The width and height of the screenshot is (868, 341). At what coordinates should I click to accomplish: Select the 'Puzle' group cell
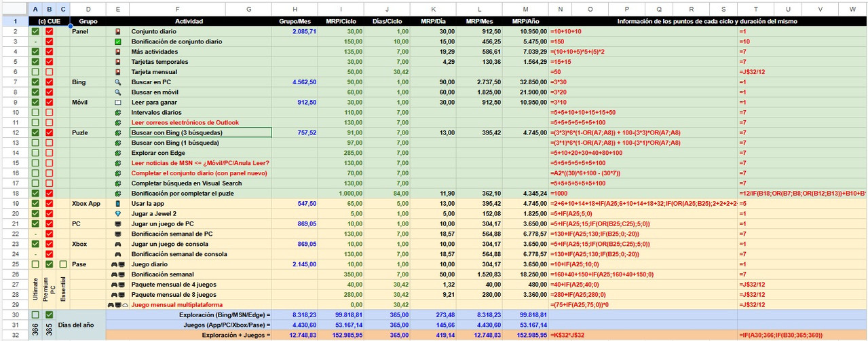coord(87,132)
